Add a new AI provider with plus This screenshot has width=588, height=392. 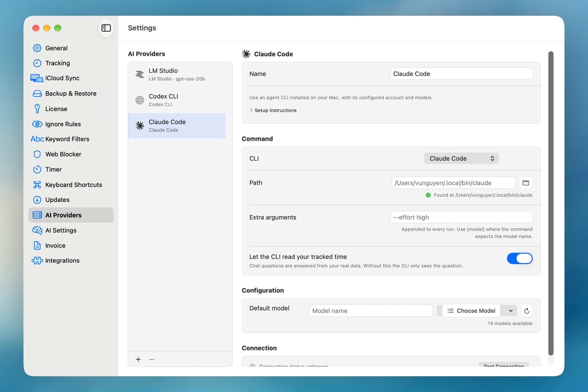pyautogui.click(x=138, y=359)
